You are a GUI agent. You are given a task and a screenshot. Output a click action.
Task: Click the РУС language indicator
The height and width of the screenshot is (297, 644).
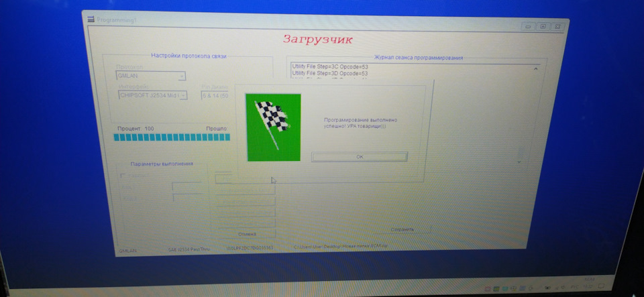pos(574,287)
